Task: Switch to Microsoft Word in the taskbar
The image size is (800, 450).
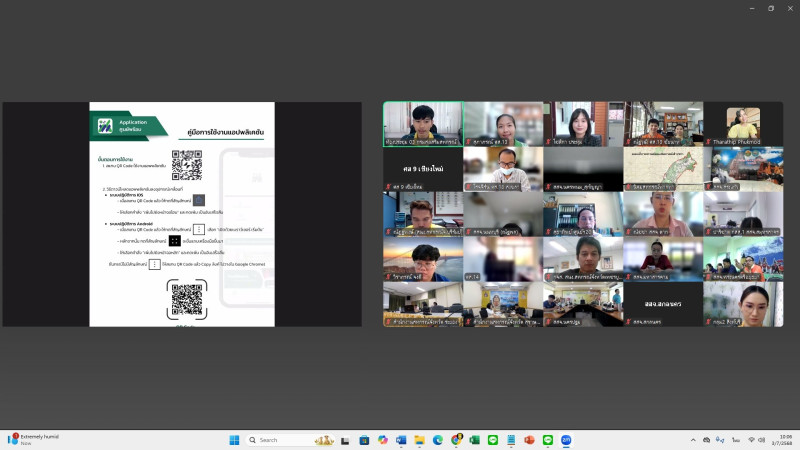Action: click(401, 440)
